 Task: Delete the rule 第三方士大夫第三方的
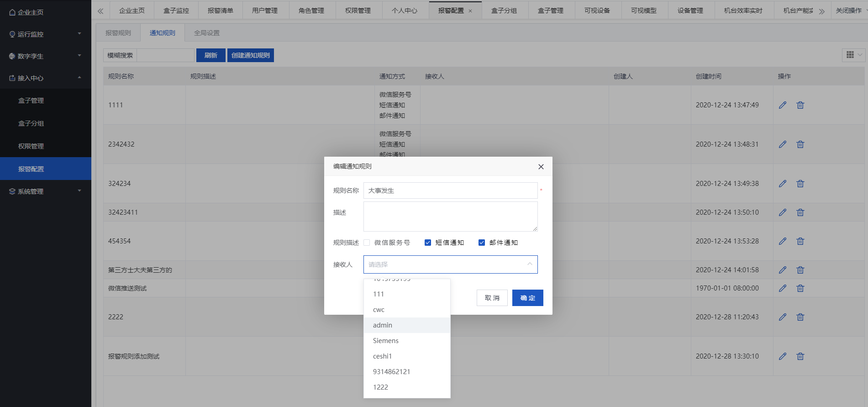tap(800, 270)
